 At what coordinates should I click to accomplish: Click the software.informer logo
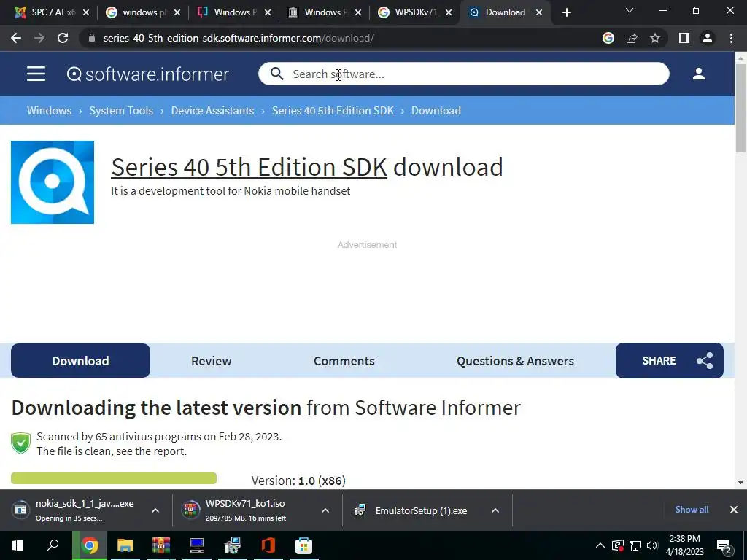point(147,74)
